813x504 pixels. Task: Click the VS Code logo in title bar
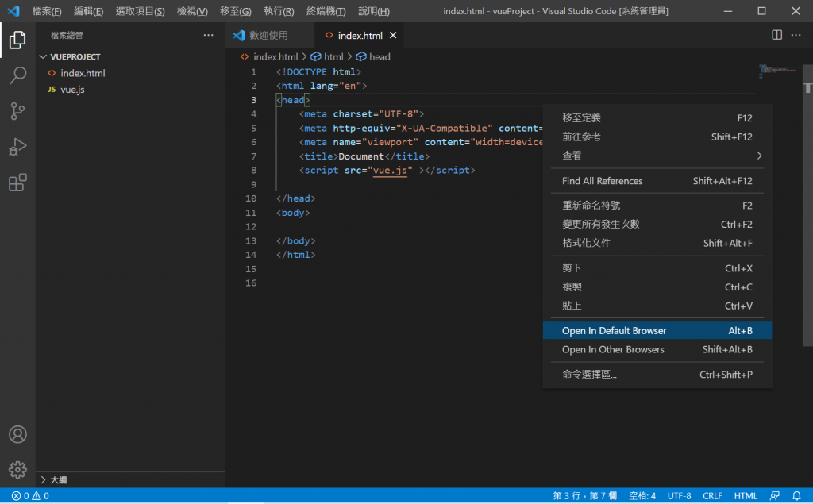coord(13,11)
